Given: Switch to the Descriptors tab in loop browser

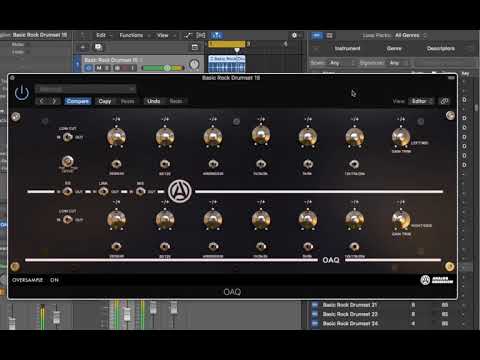Looking at the screenshot, I should pyautogui.click(x=441, y=48).
